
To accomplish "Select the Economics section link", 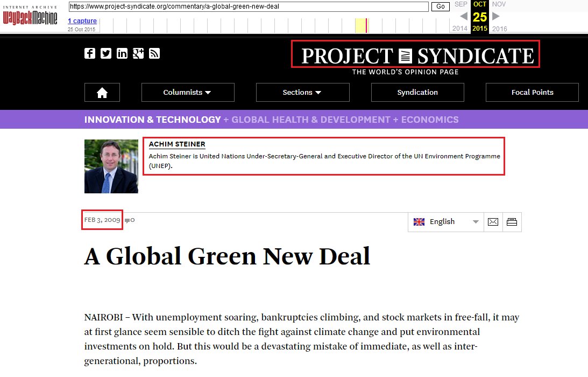I will point(430,120).
